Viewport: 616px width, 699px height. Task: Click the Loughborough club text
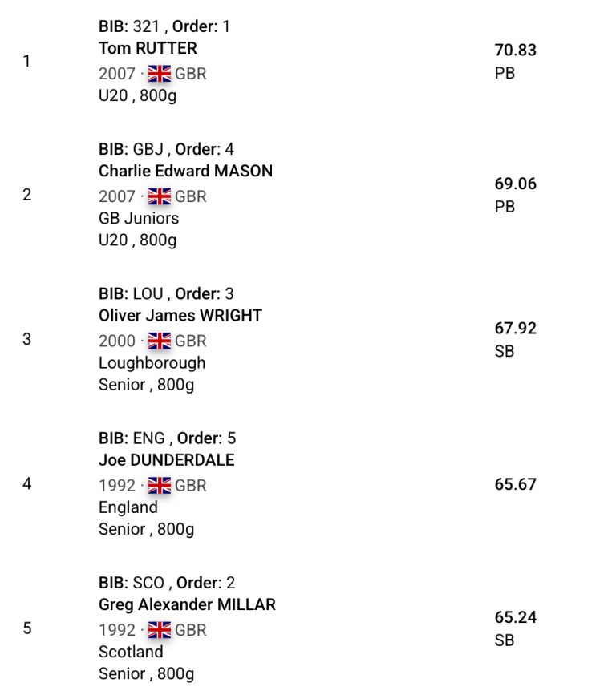tap(152, 363)
